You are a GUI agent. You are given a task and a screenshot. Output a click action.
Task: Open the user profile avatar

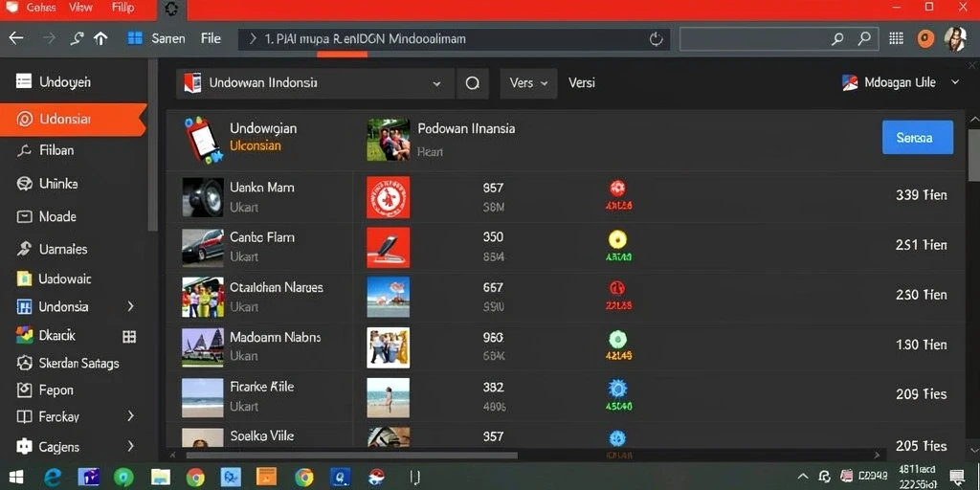[955, 38]
